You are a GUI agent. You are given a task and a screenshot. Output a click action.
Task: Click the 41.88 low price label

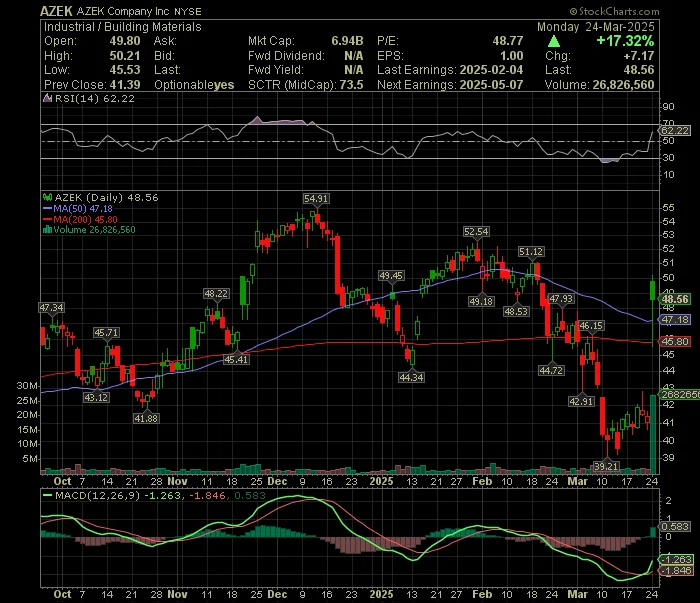[146, 419]
